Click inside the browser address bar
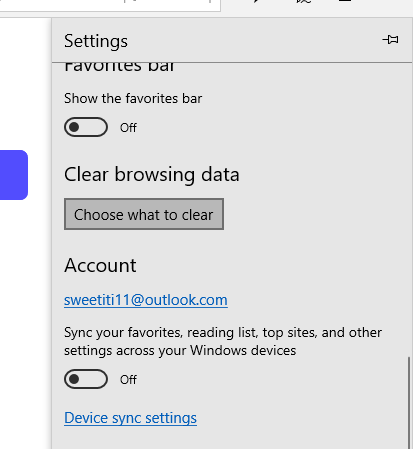Viewport: 413px width, 449px height. (x=110, y=4)
